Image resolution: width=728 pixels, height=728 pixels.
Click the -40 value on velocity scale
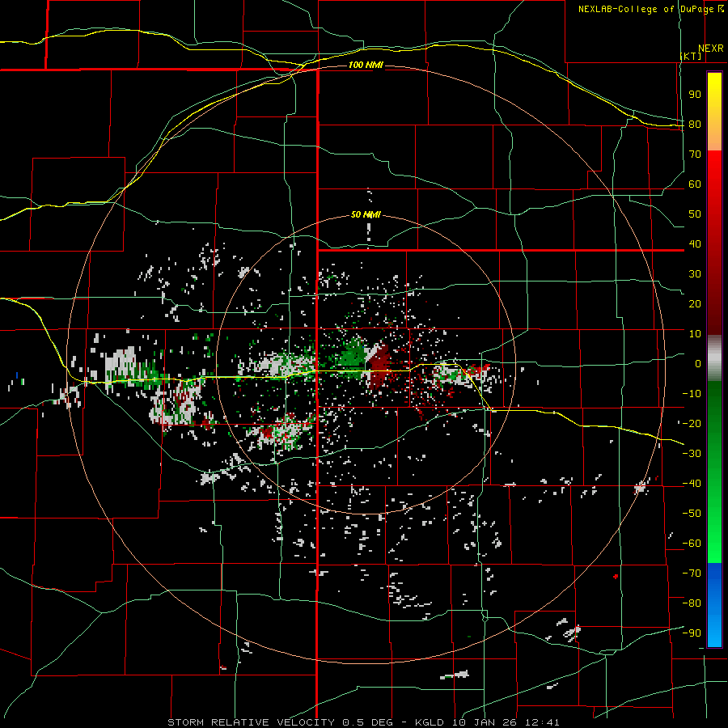pyautogui.click(x=692, y=484)
